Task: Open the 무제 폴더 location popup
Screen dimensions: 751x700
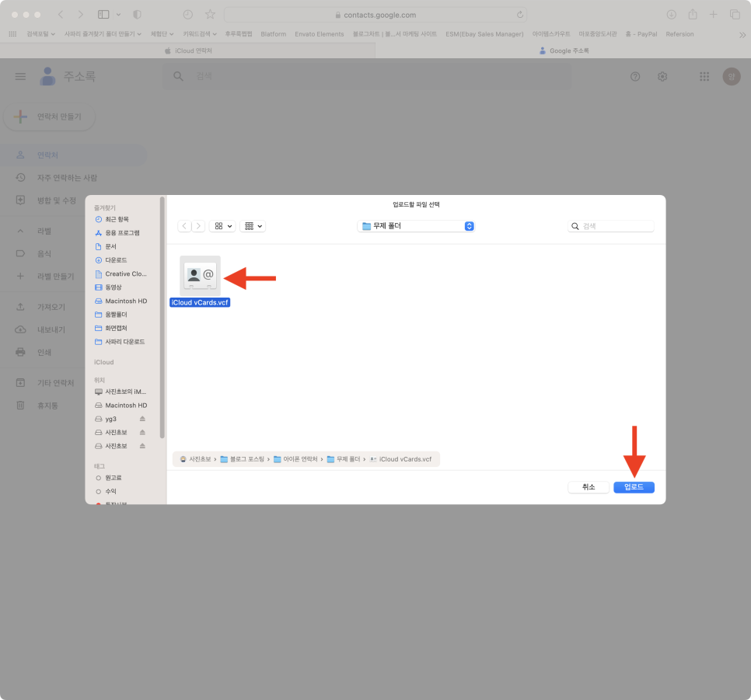Action: coord(416,226)
